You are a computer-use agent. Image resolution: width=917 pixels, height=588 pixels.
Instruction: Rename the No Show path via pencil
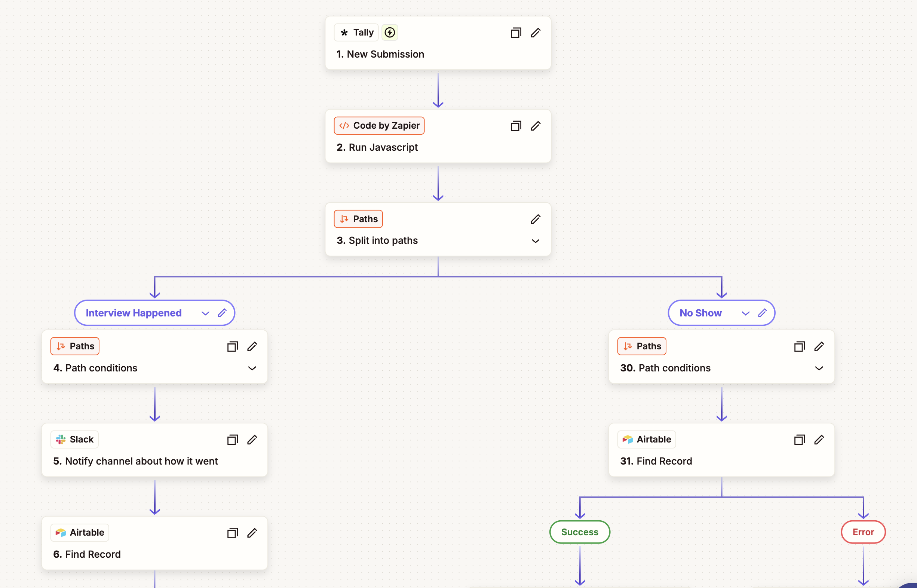763,313
